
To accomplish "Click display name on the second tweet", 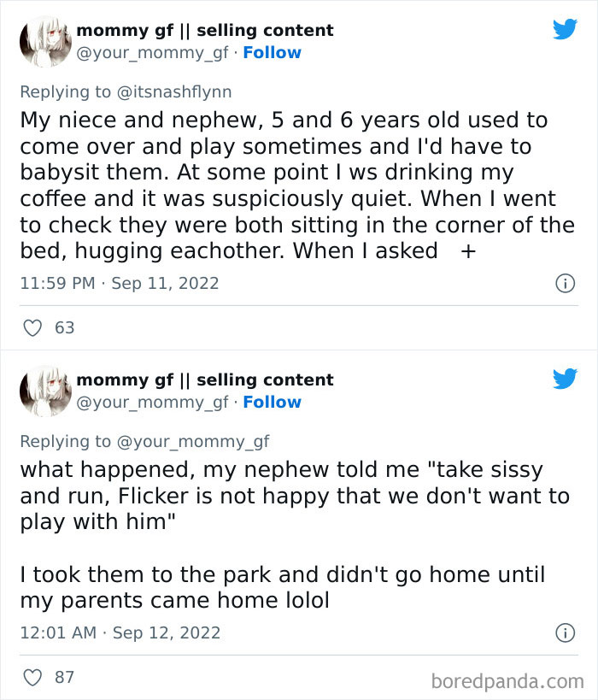I will coord(205,379).
